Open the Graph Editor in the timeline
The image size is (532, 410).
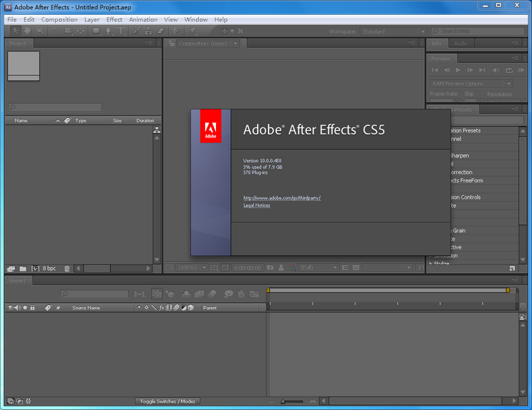point(254,293)
